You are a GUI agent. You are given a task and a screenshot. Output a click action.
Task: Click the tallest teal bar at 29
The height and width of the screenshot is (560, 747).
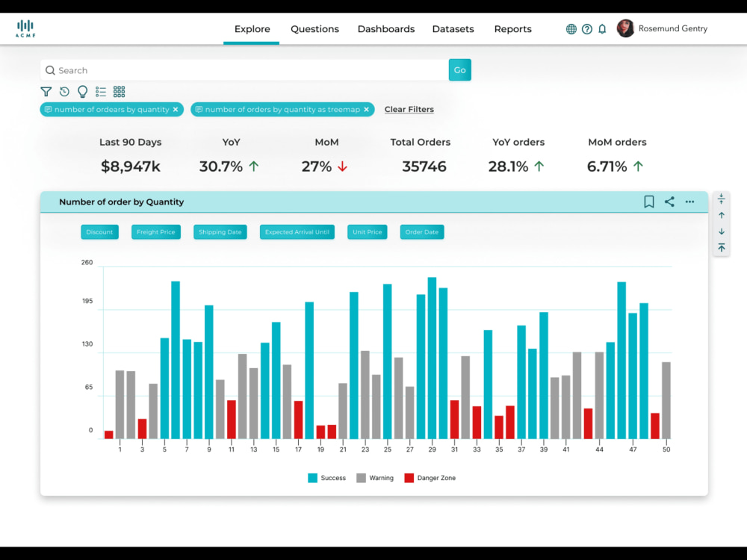coord(432,358)
